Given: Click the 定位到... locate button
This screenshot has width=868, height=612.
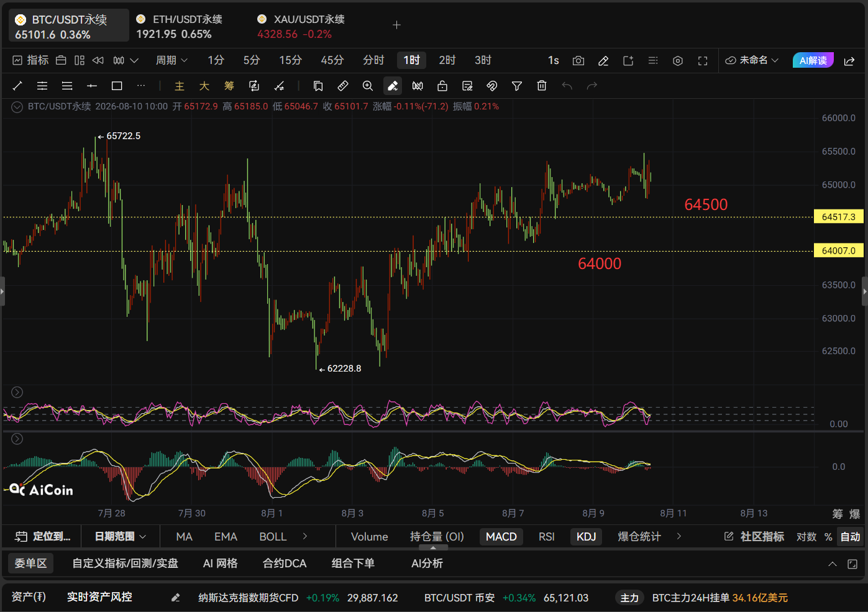Looking at the screenshot, I should 43,536.
